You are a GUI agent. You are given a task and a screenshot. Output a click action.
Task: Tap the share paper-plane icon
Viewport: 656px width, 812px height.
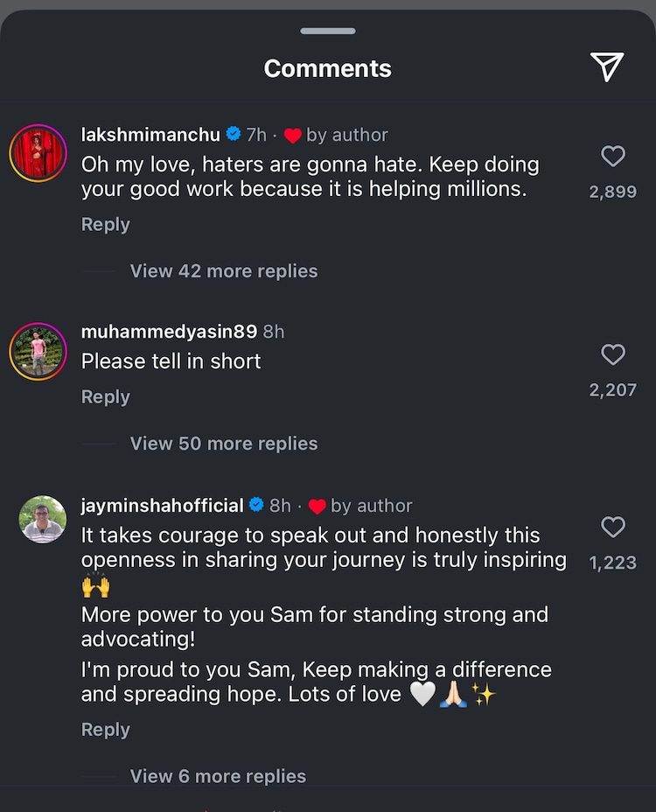click(x=606, y=67)
